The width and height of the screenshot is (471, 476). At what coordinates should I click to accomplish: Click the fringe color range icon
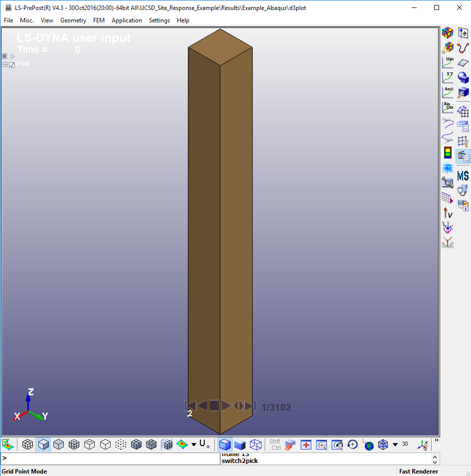(448, 153)
